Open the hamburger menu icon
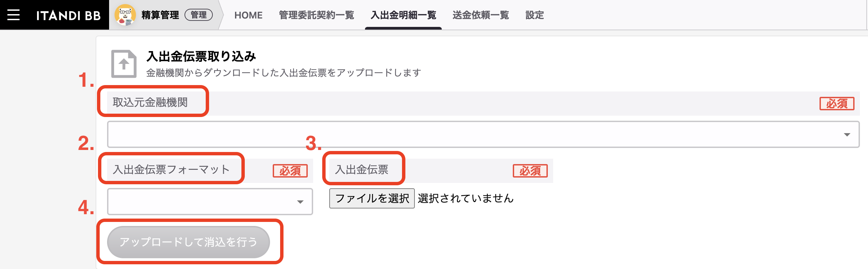This screenshot has width=868, height=269. [13, 15]
